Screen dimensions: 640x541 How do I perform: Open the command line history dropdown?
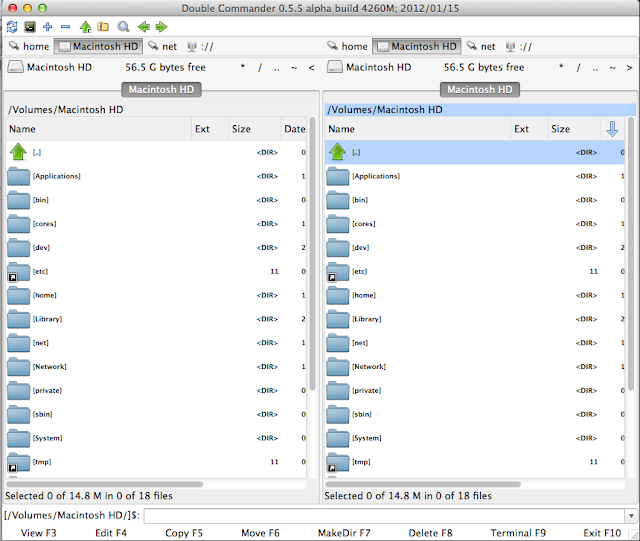point(630,515)
